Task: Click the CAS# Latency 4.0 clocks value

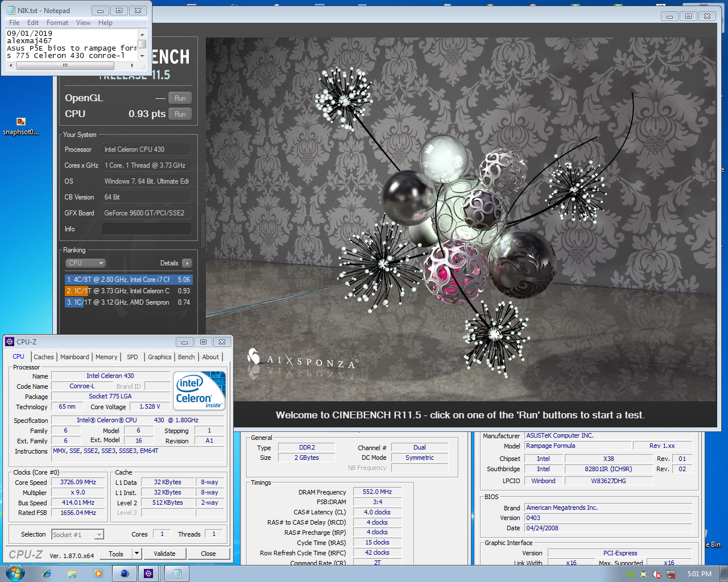Action: coord(378,512)
